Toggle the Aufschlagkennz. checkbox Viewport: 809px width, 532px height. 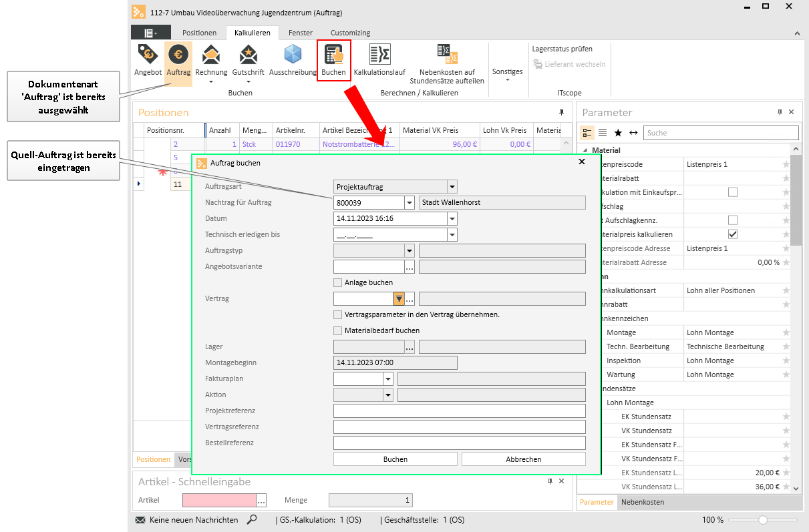(x=733, y=220)
